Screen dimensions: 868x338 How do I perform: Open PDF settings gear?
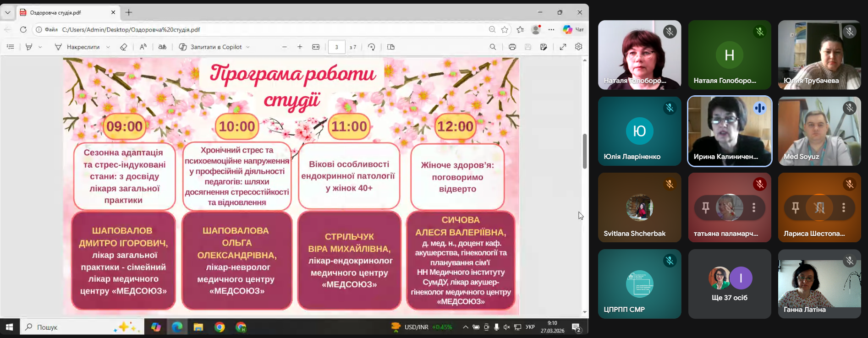pyautogui.click(x=578, y=47)
